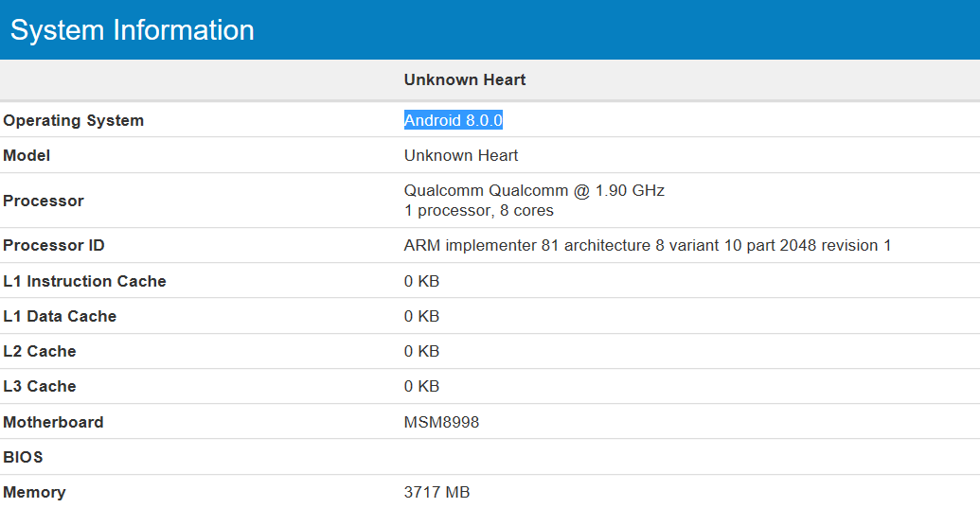Click the Unknown Heart value in Model row
The width and height of the screenshot is (980, 508).
click(461, 155)
